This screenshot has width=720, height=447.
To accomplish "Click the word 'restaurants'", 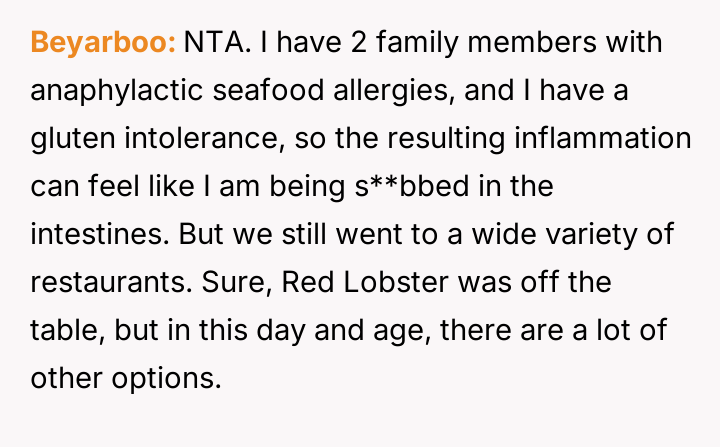I will pos(101,281).
